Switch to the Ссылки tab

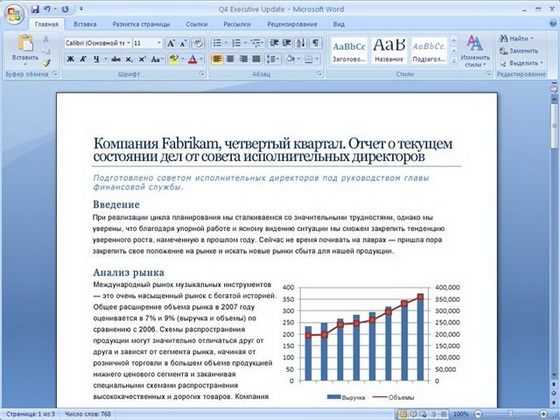(x=196, y=24)
